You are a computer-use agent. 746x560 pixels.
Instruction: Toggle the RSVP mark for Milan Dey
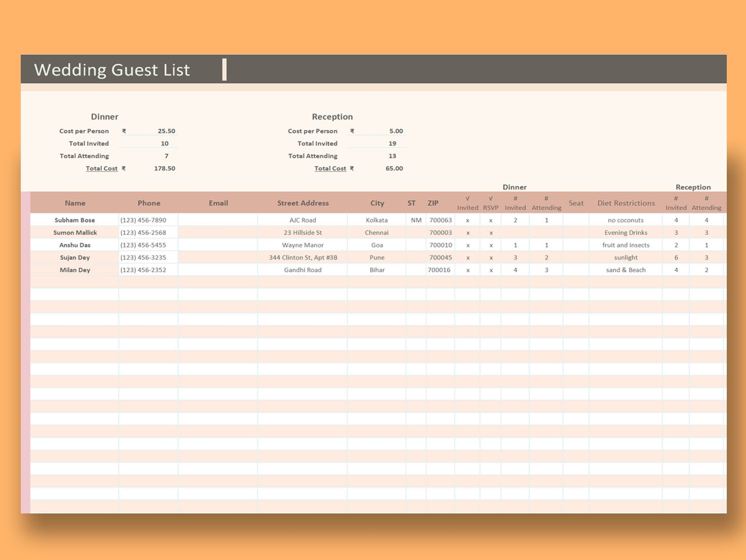(x=491, y=270)
